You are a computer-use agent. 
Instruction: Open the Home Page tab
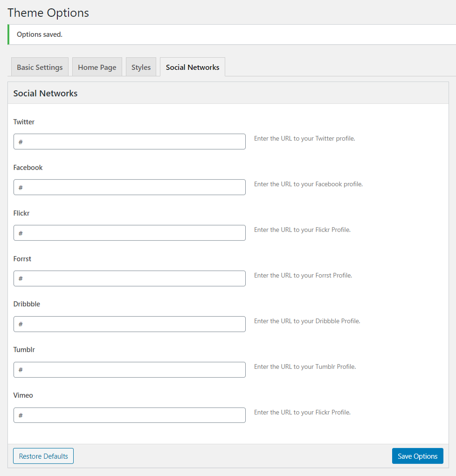[x=97, y=67]
